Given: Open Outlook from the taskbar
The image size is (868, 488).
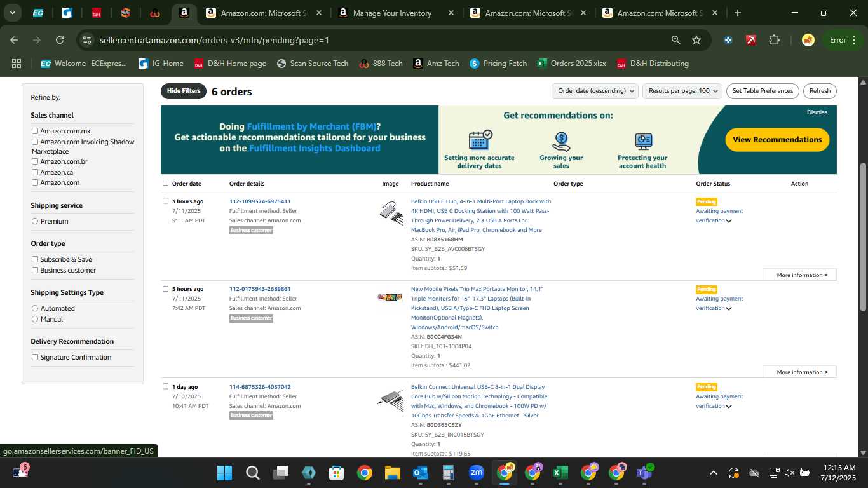Looking at the screenshot, I should pos(420,473).
